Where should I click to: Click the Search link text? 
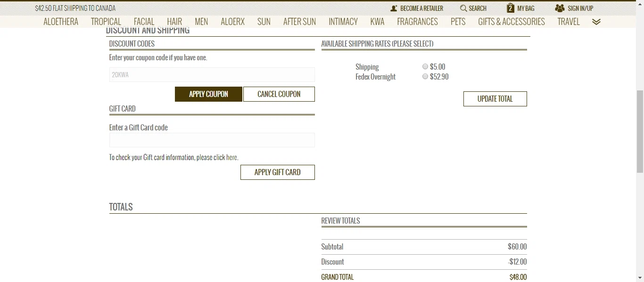pos(478,8)
